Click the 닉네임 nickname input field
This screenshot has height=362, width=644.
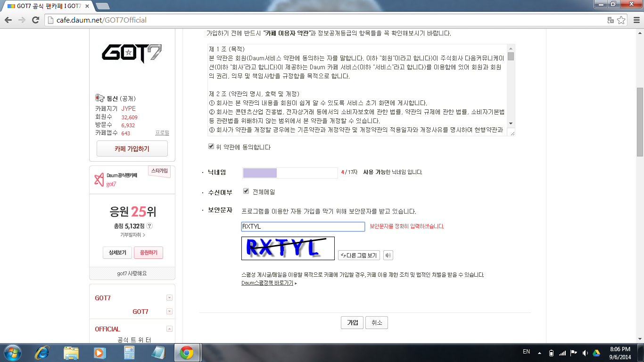[290, 173]
